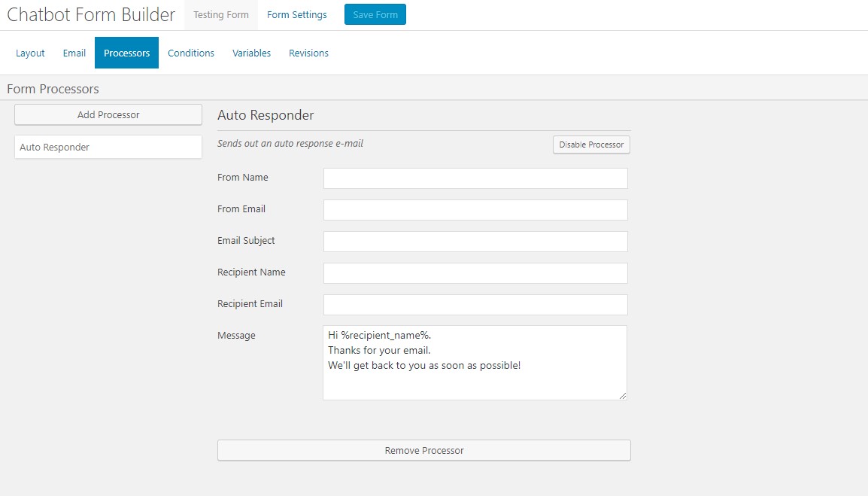View the Revisions tab
868x496 pixels.
(309, 53)
